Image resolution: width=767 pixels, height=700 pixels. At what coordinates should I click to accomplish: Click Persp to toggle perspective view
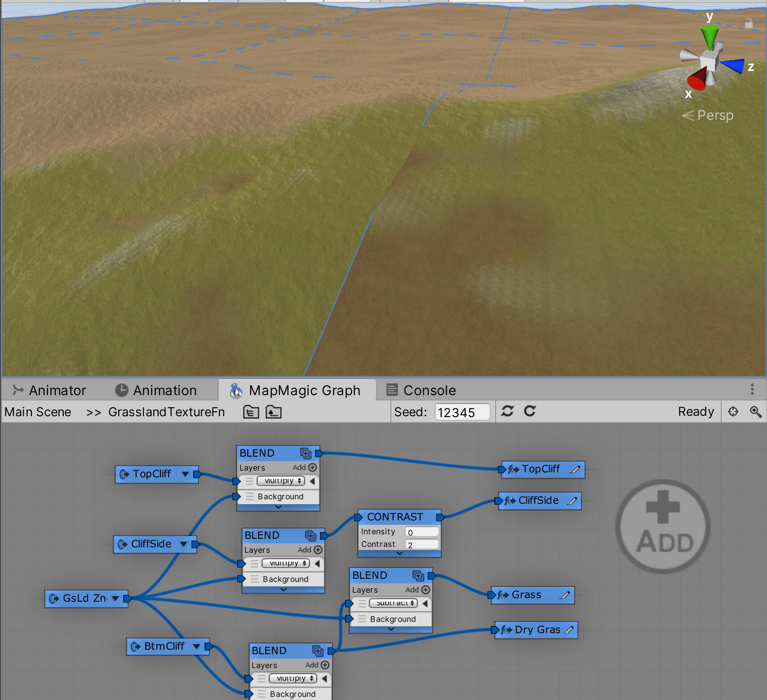(x=716, y=115)
